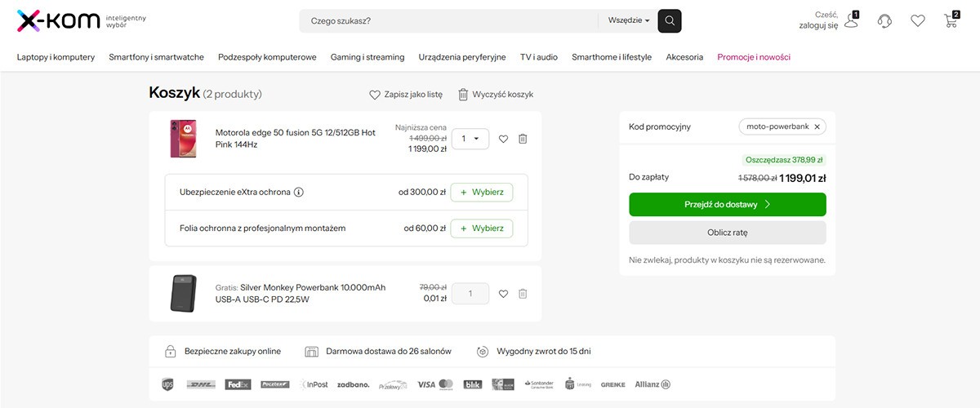The height and width of the screenshot is (408, 980).
Task: Click the search magnifier button
Action: (x=670, y=20)
